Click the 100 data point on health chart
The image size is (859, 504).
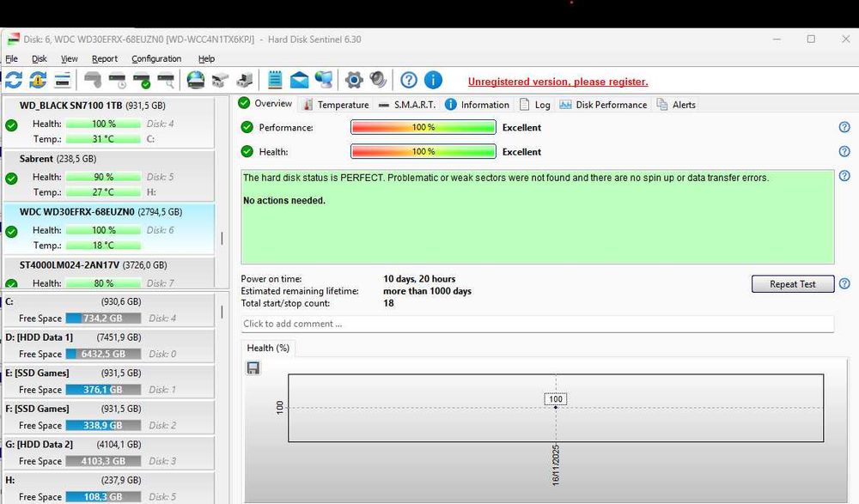pos(556,407)
